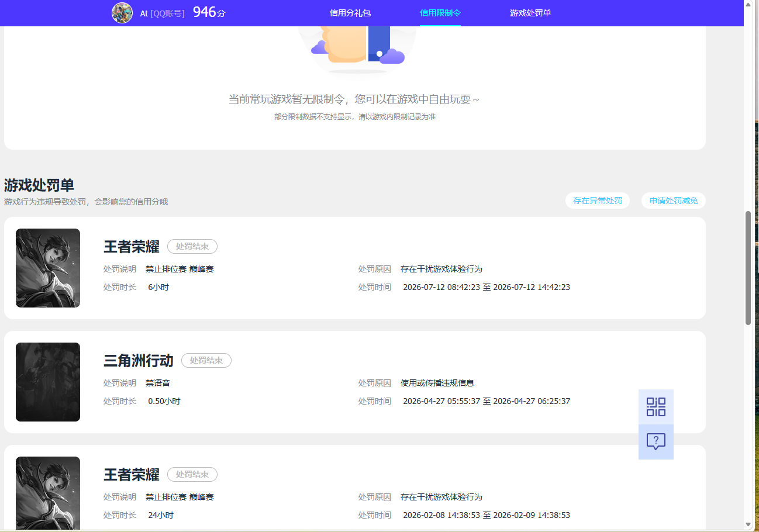Click the 三角洲行动 card title
759x532 pixels.
tap(139, 361)
